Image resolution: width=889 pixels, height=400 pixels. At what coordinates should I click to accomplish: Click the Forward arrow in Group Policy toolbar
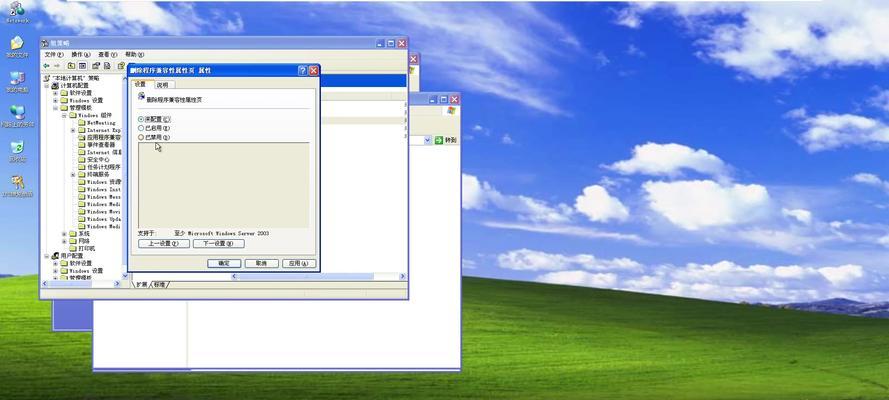click(x=57, y=66)
